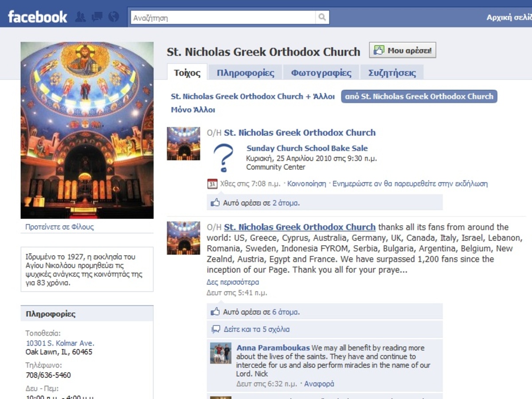Viewport: 532px width, 399px height.
Task: Click the Facebook logo
Action: (37, 17)
